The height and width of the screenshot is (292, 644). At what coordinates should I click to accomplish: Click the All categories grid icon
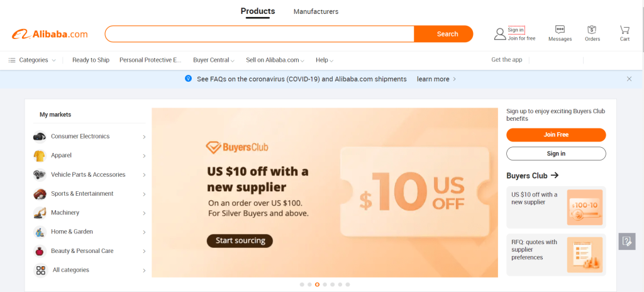41,270
